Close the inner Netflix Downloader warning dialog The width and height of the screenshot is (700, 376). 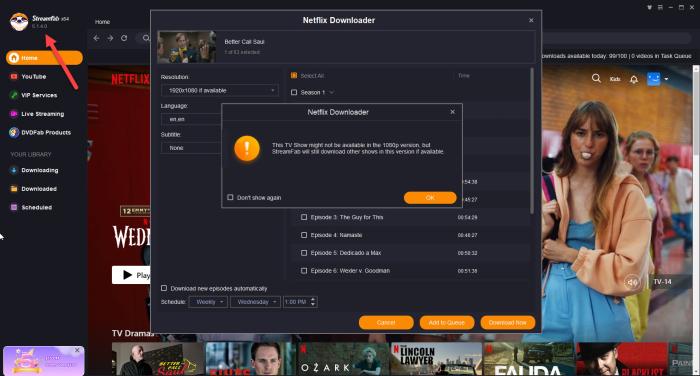[452, 112]
